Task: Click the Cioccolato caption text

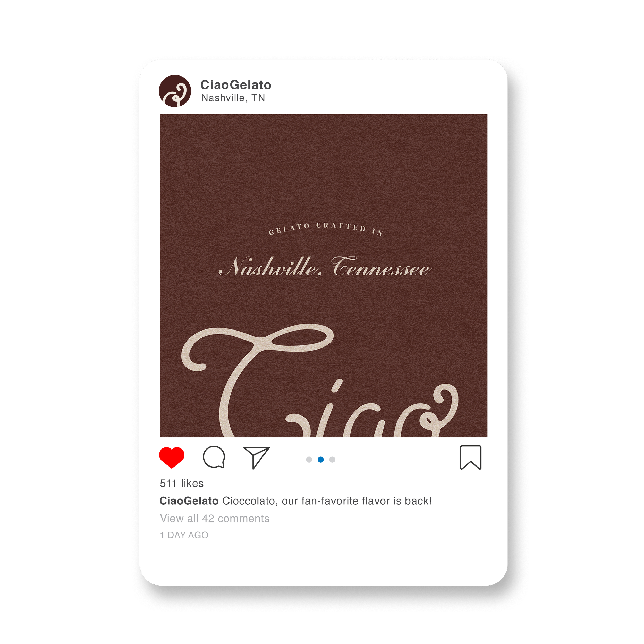Action: coord(327,501)
